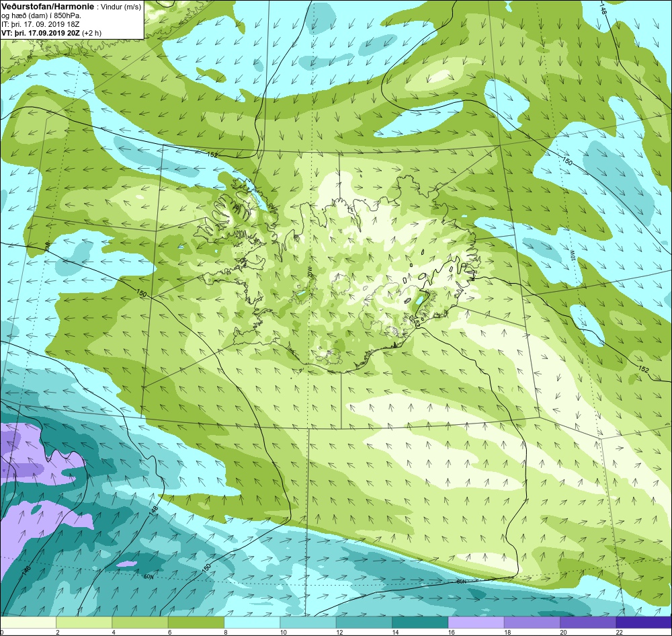Click the legend tick label '16'
Viewport: 672px width, 636px height.
pos(451,632)
